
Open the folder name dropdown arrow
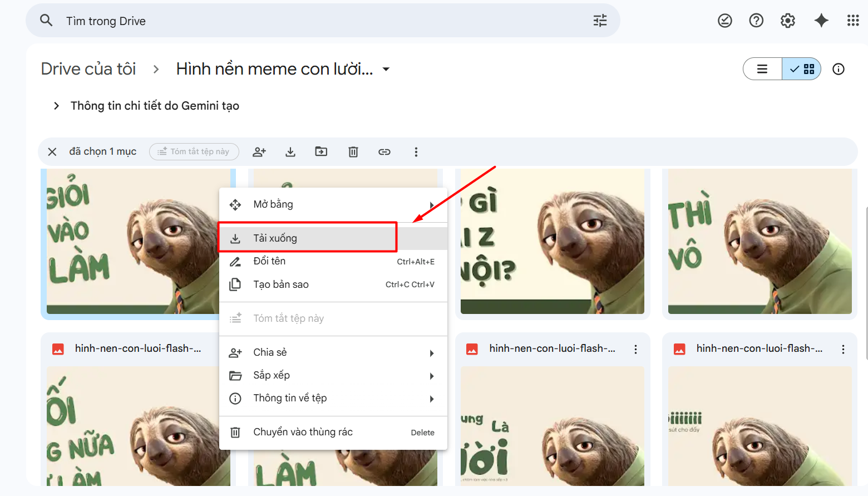[x=386, y=70]
